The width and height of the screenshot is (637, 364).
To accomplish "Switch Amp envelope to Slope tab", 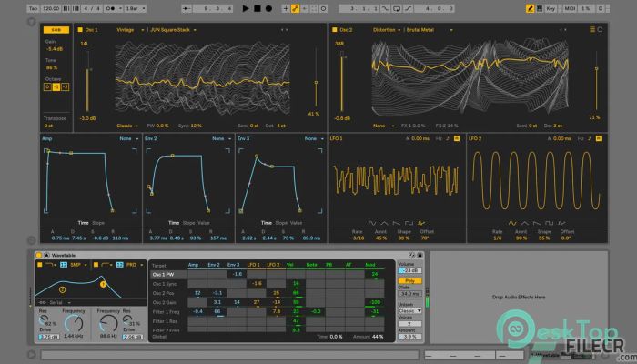I will point(98,223).
